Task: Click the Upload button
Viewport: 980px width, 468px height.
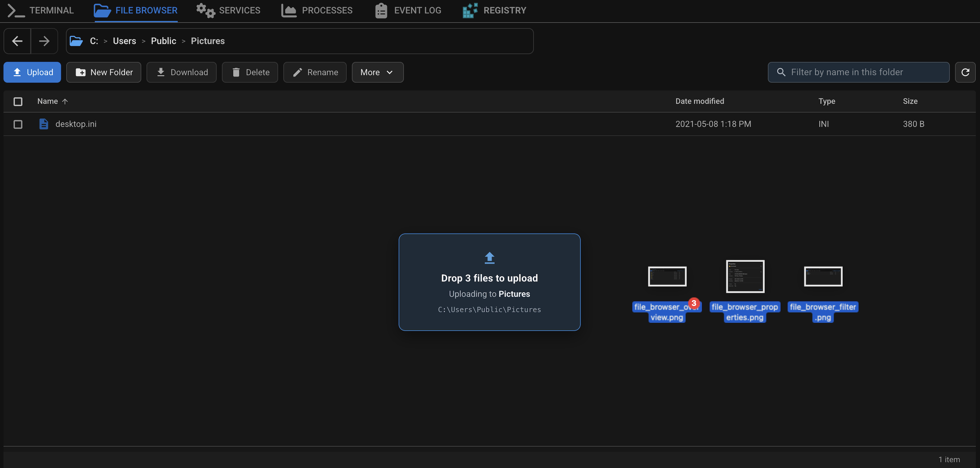Action: tap(32, 72)
